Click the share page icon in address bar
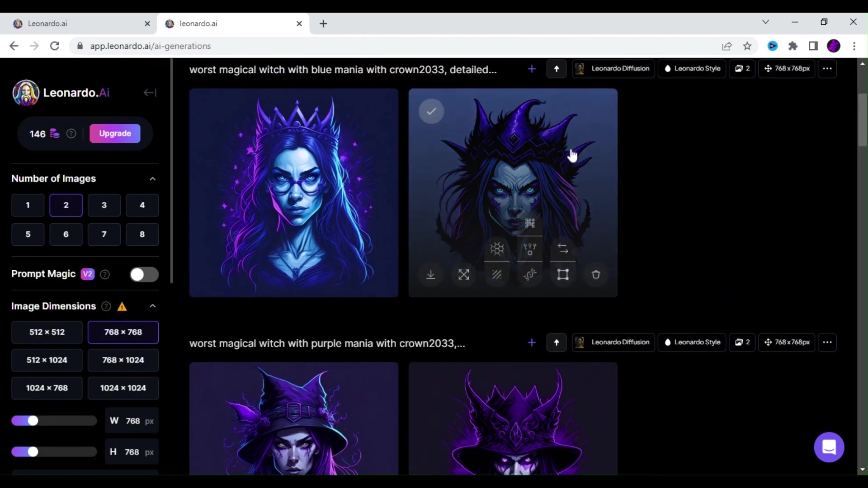Viewport: 868px width, 488px height. click(x=727, y=46)
